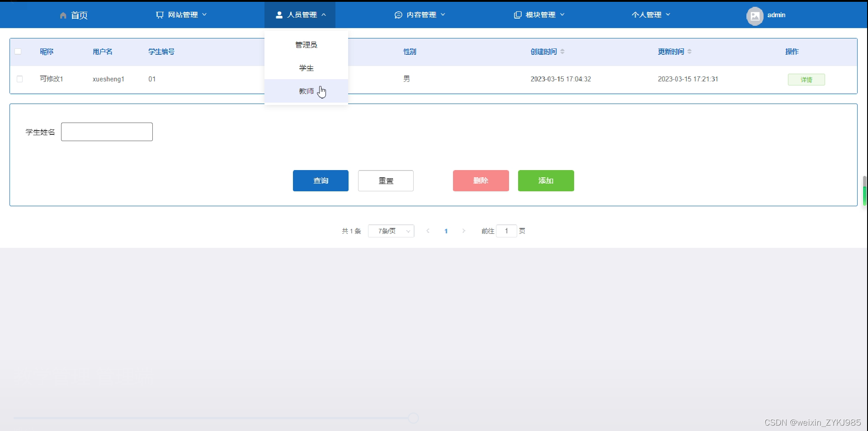Open the 7条/页 page size dropdown
Image resolution: width=868 pixels, height=431 pixels.
pos(391,231)
